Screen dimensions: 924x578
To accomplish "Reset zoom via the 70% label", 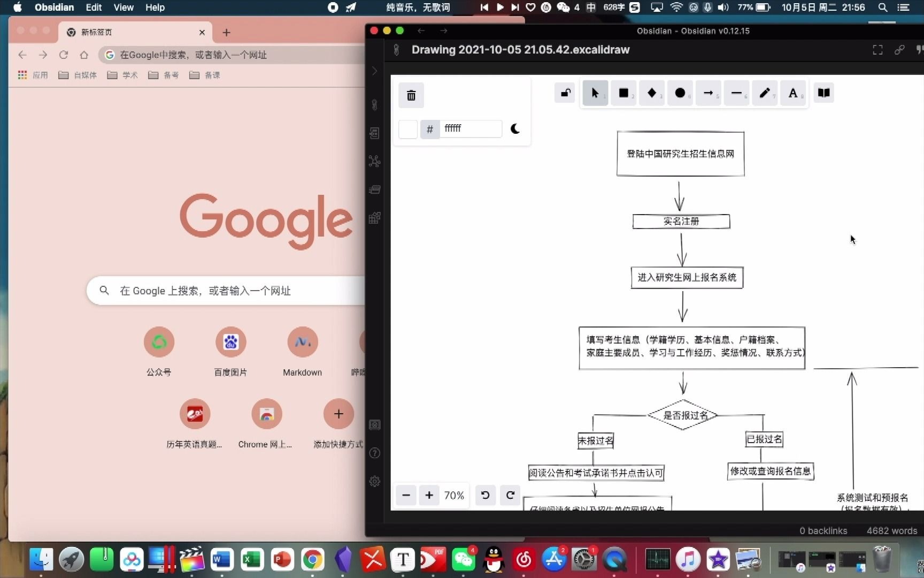I will [454, 496].
